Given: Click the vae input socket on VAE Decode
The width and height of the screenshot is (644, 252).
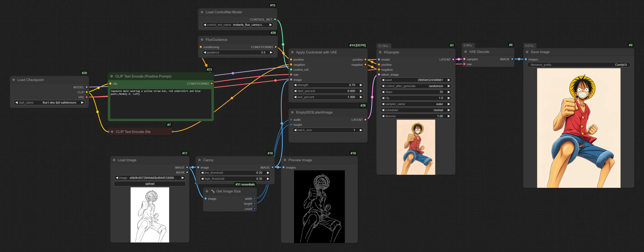Looking at the screenshot, I should 464,64.
